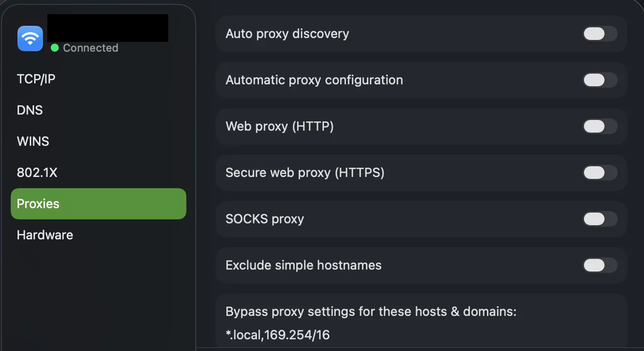The height and width of the screenshot is (351, 644).
Task: Enable the Web proxy (HTTP) switch
Action: (600, 126)
